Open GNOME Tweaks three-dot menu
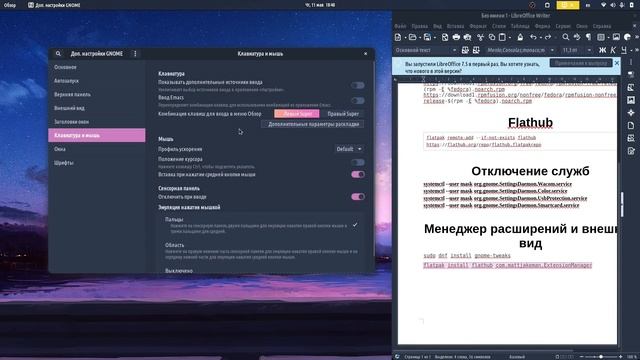640x360 pixels. point(135,53)
